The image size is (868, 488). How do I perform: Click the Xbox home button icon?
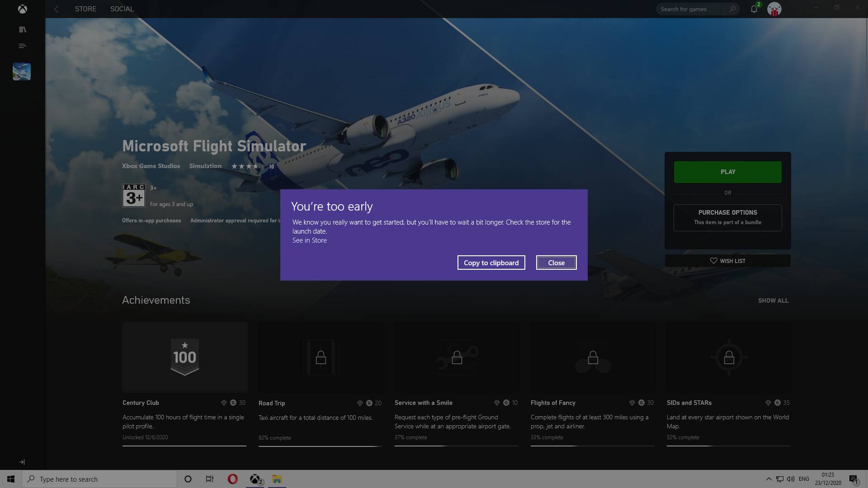click(22, 8)
